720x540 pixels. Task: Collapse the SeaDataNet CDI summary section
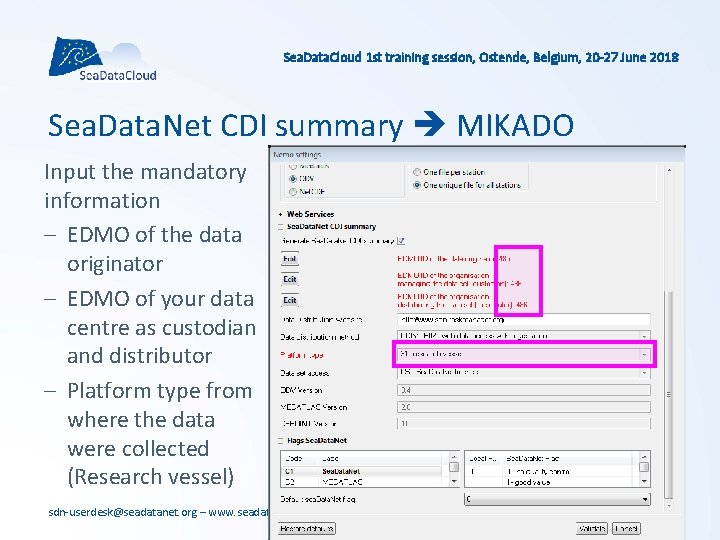(x=280, y=227)
